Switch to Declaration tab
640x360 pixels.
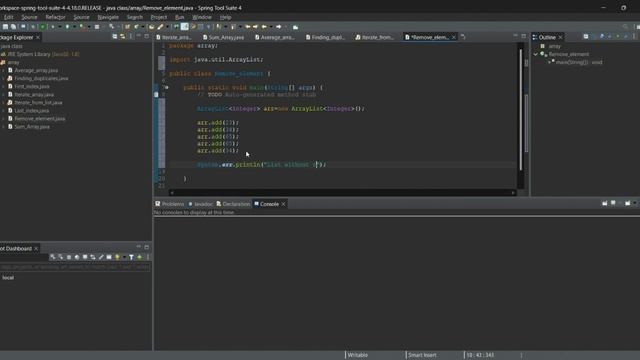(x=233, y=204)
